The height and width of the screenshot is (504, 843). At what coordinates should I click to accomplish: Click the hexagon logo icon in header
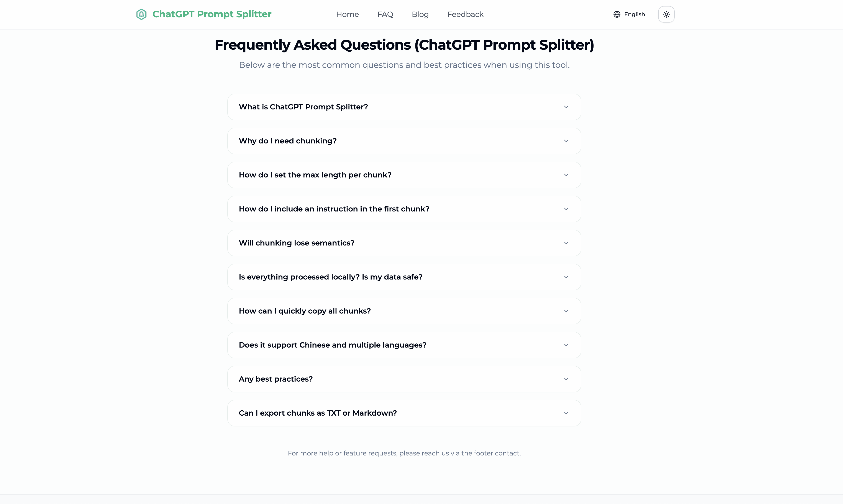pyautogui.click(x=141, y=14)
